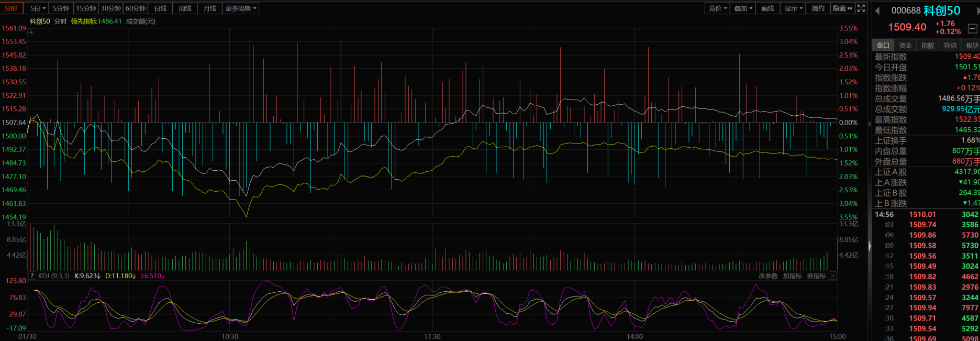
Task: Click the KDJ help question mark icon
Action: click(32, 276)
